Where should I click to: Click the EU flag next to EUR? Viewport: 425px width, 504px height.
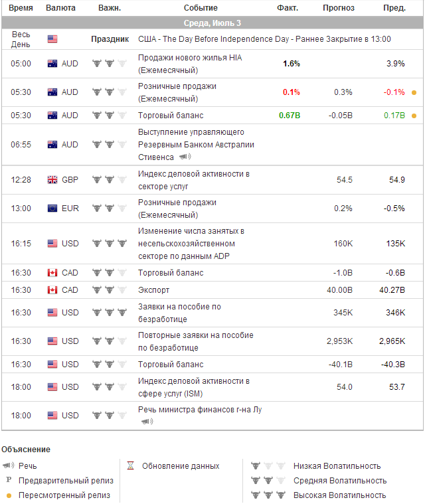click(x=52, y=208)
